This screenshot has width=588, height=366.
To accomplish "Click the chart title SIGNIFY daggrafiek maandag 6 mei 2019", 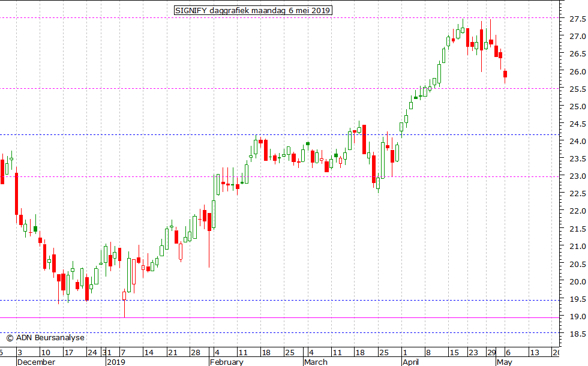I will point(253,11).
